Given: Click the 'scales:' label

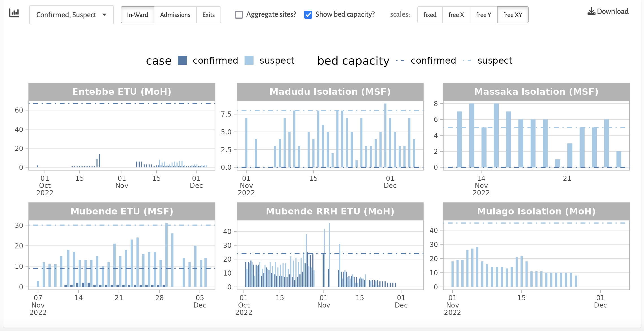Looking at the screenshot, I should tap(400, 14).
